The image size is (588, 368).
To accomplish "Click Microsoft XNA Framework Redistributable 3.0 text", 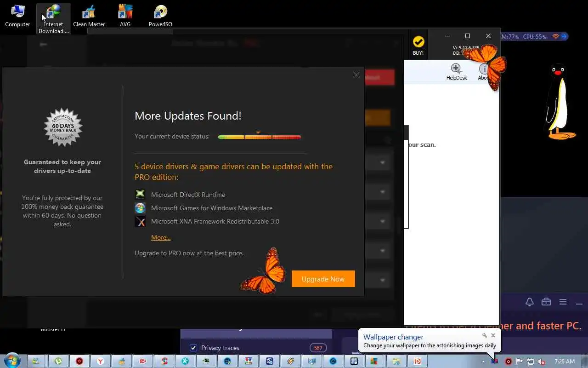I will click(x=215, y=221).
